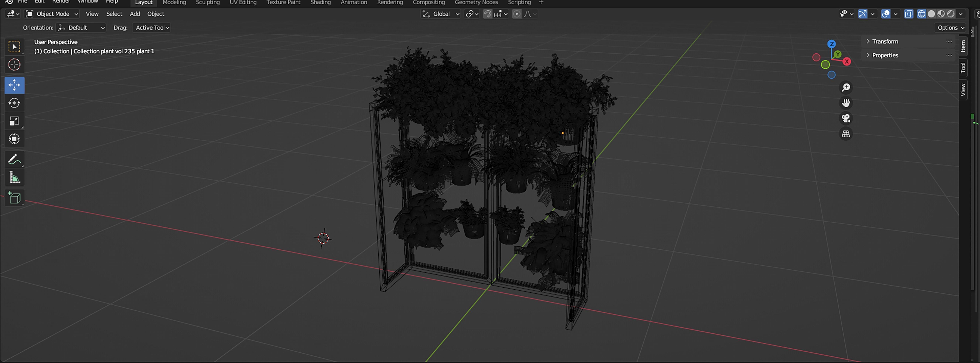Click the 3D cursor in the viewport

click(323, 238)
